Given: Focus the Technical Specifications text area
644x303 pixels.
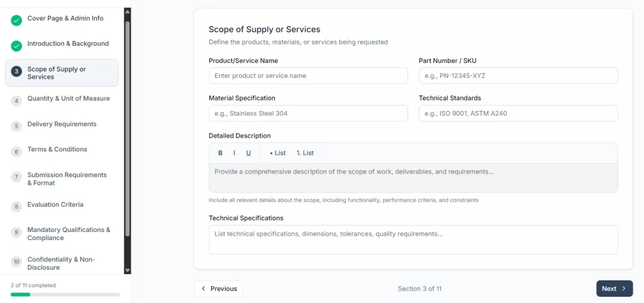Looking at the screenshot, I should [413, 239].
